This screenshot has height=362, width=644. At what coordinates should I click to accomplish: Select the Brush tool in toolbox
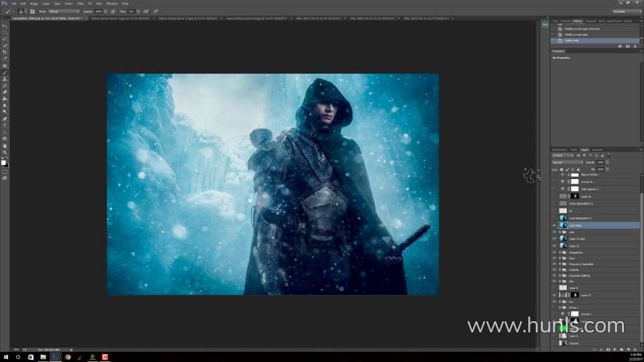click(5, 72)
